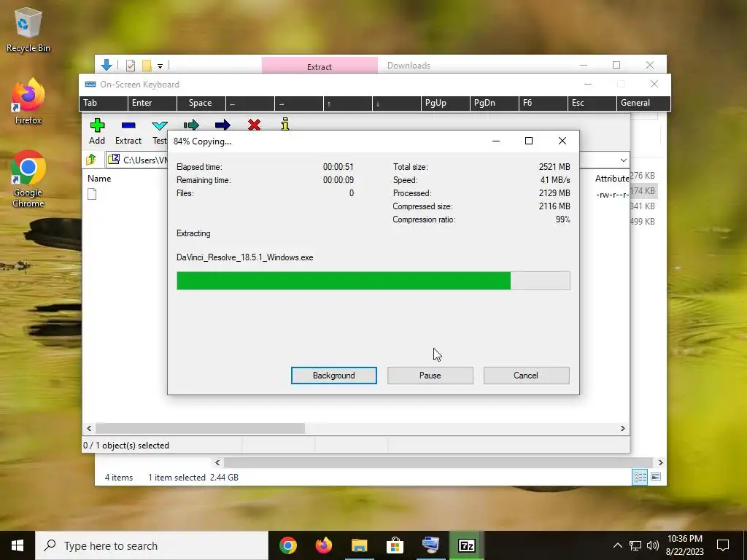The height and width of the screenshot is (560, 747).
Task: Click the Name column header
Action: tap(99, 179)
